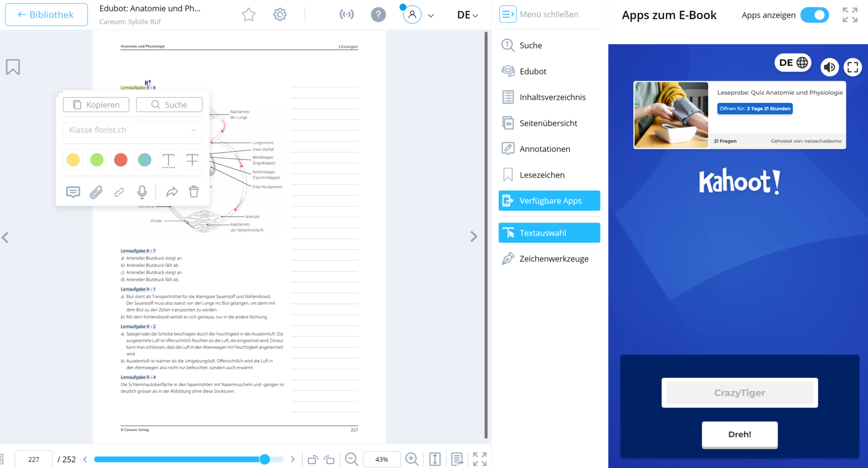Delete annotation trash icon

[x=194, y=192]
